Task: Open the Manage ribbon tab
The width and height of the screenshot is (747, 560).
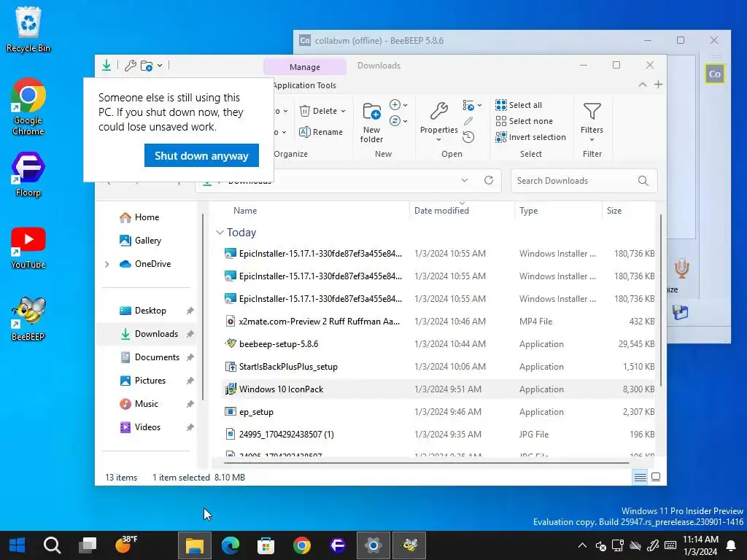Action: point(304,66)
